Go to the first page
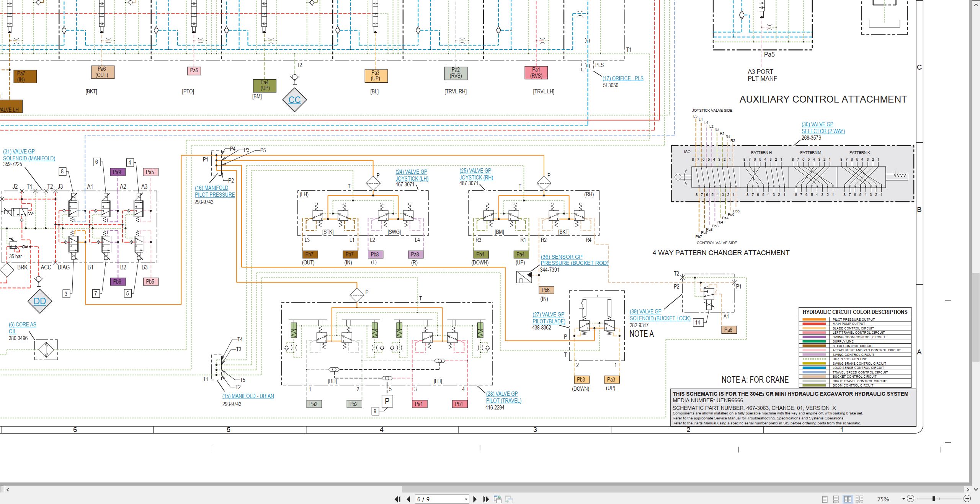The width and height of the screenshot is (980, 504). 397,499
